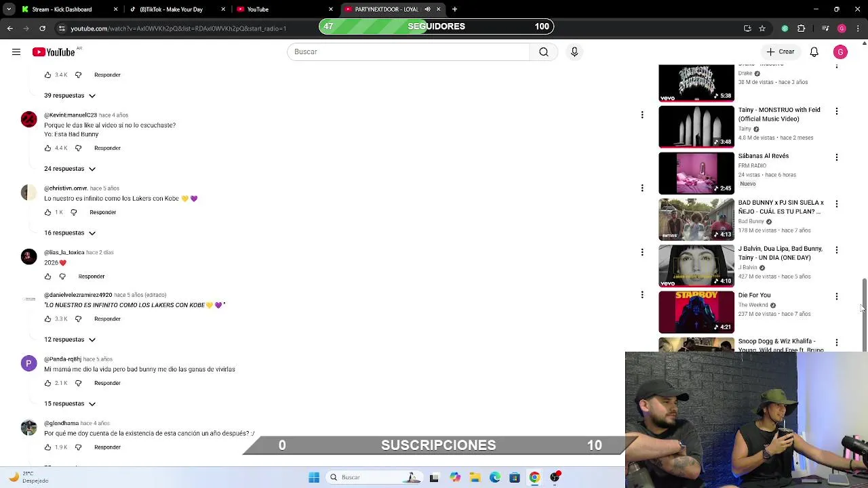The height and width of the screenshot is (488, 868).
Task: Open YouTube notifications bell
Action: pyautogui.click(x=814, y=52)
